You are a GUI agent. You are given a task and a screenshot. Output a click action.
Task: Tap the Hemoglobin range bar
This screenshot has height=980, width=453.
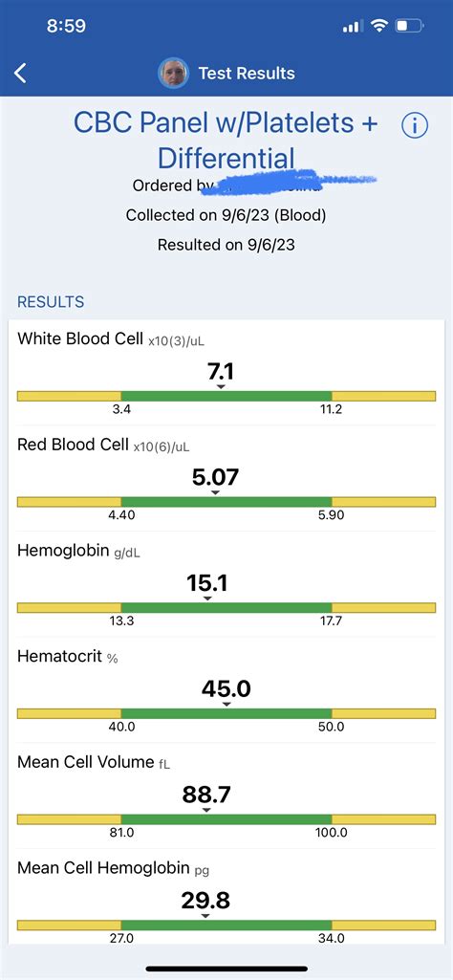click(x=226, y=607)
